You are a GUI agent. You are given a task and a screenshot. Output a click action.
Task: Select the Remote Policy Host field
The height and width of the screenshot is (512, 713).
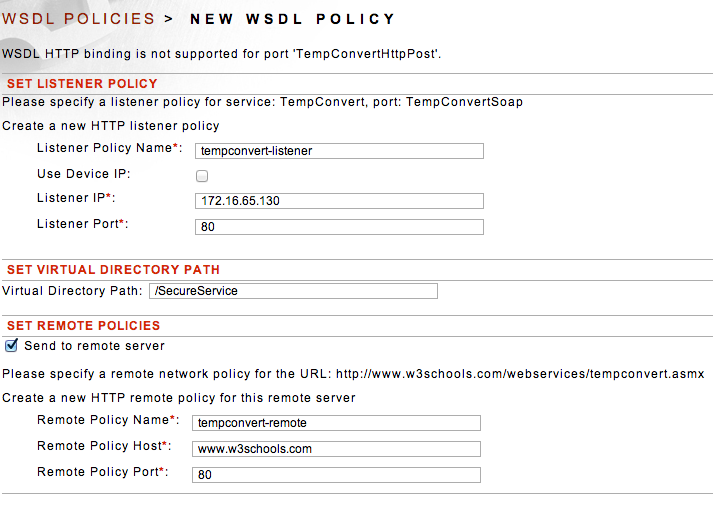[x=336, y=449]
